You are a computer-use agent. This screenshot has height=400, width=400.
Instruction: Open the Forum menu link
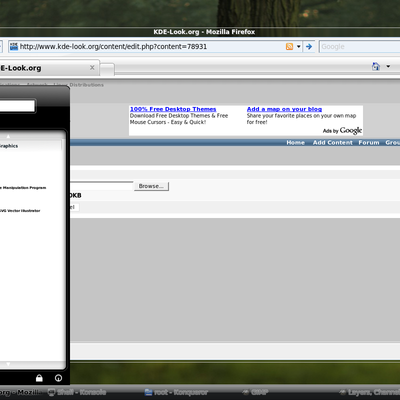(x=369, y=143)
